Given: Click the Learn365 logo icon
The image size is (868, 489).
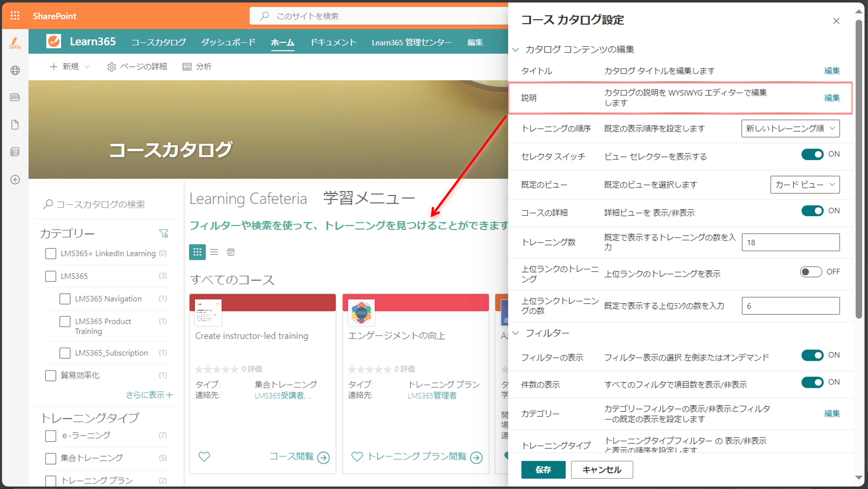Looking at the screenshot, I should (x=53, y=41).
